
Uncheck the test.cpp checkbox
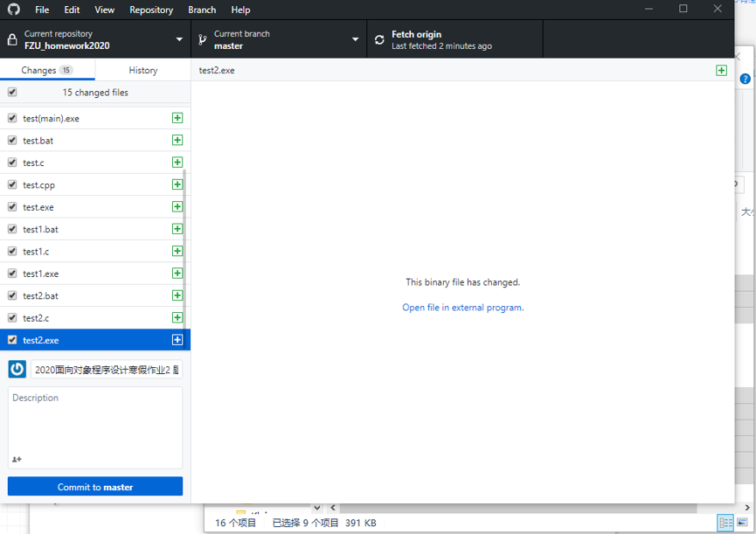[x=12, y=184]
